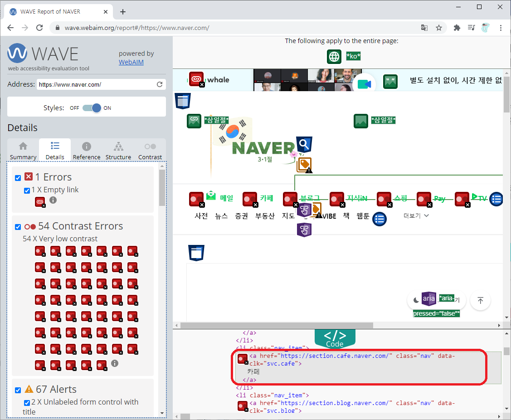Select the WAVE Report of NAVER browser tab
Viewport: 511px width, 420px height.
coord(58,12)
